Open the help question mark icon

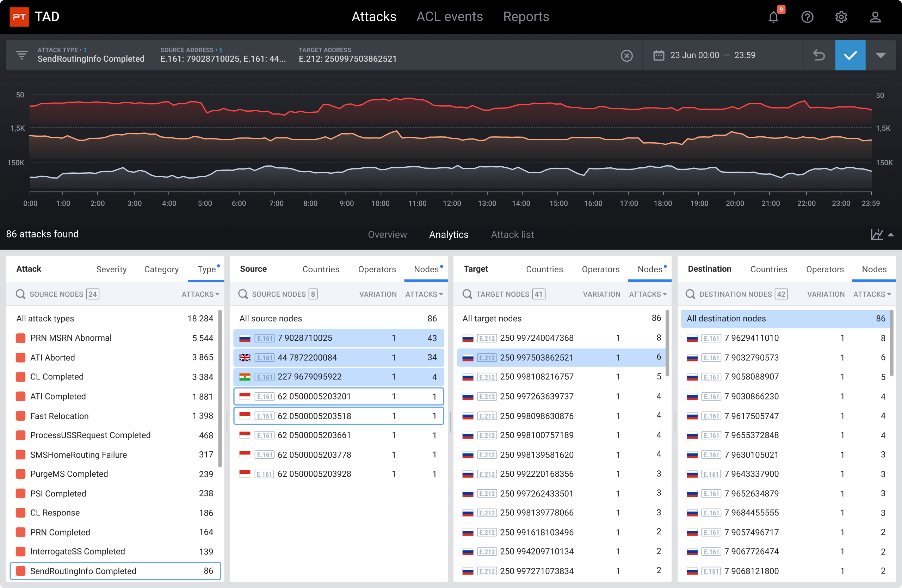(807, 17)
